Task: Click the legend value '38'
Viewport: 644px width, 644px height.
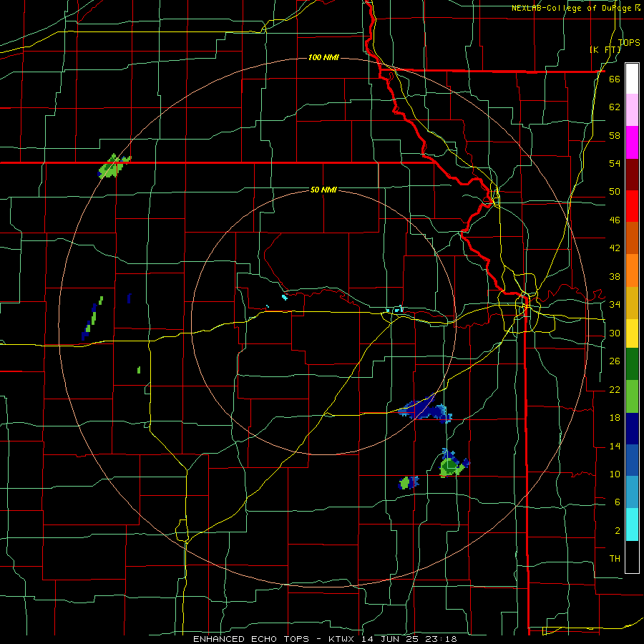Action: [x=615, y=276]
